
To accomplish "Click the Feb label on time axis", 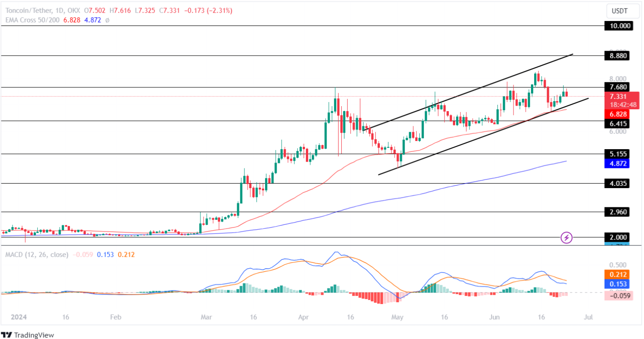I will click(116, 317).
